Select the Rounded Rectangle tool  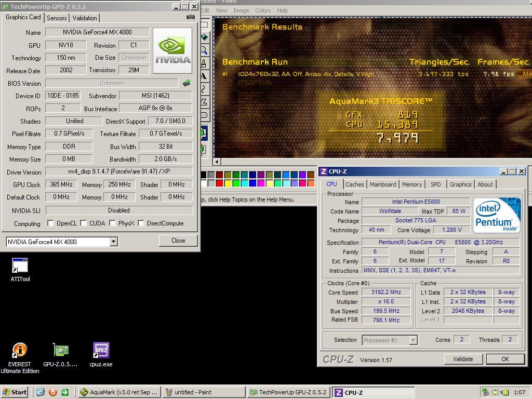coord(205,115)
